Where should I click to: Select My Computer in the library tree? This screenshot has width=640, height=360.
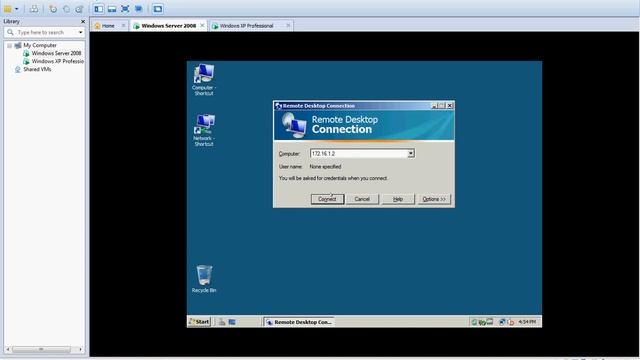pos(40,45)
